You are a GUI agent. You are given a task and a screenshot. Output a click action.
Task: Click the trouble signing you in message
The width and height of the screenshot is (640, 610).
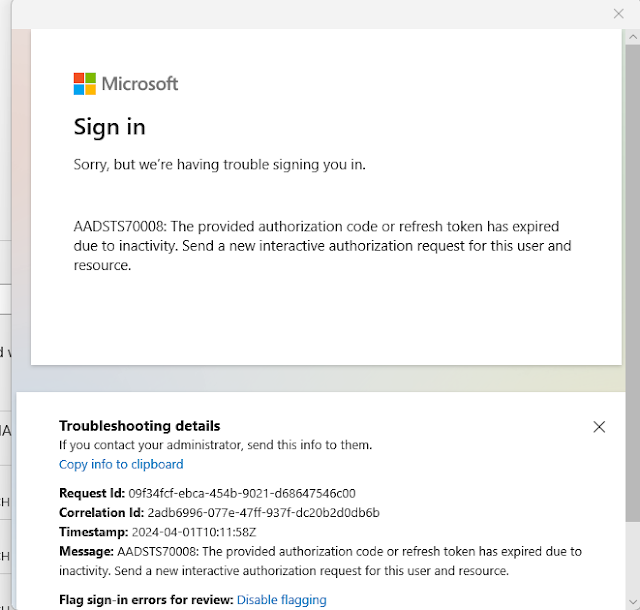click(x=220, y=164)
